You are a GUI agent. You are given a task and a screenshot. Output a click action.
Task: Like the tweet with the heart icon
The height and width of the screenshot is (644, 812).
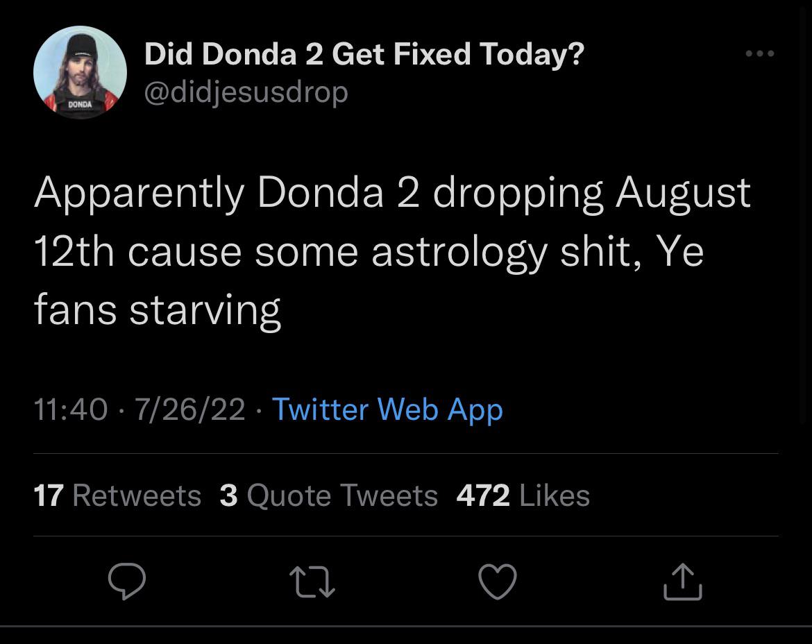pyautogui.click(x=498, y=582)
